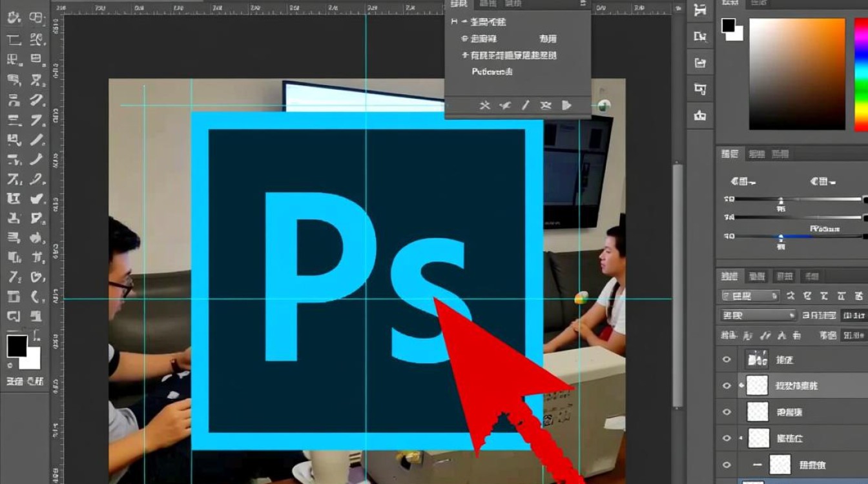Expand the small arrow on the fourth layer row
The image size is (868, 484).
point(741,438)
